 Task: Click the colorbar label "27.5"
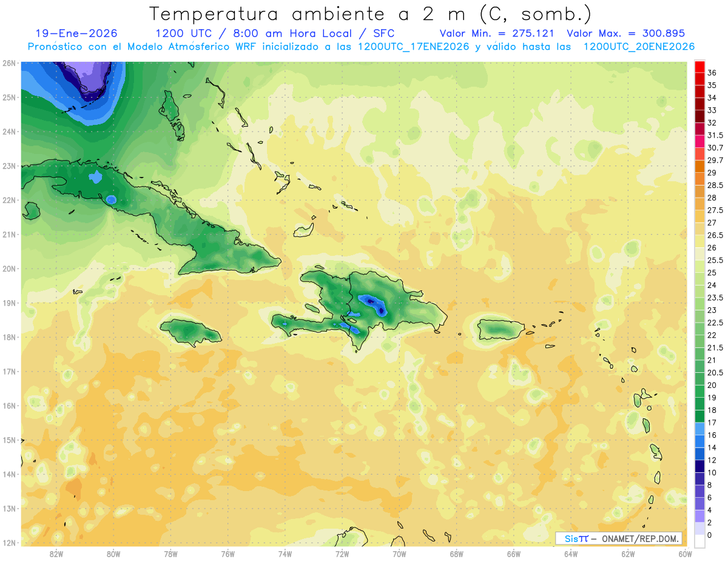(715, 210)
